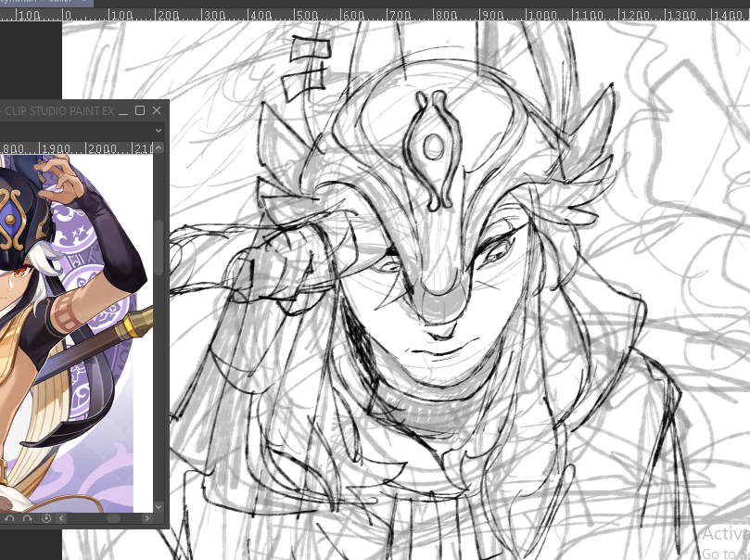
Task: Click the sketched helmet gem on canvas
Action: pos(433,146)
